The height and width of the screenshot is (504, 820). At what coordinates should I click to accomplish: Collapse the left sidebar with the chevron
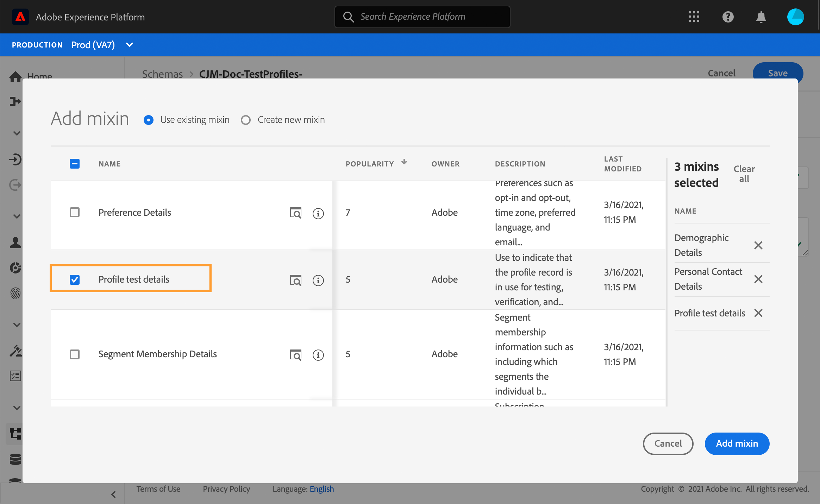coord(113,494)
